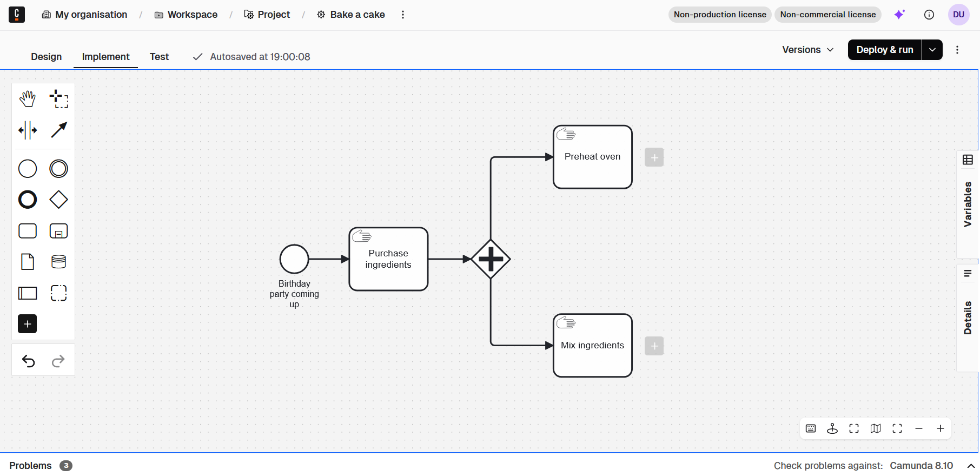Screen dimensions: 980x476
Task: Create a gateway diamond from palette
Action: [58, 200]
